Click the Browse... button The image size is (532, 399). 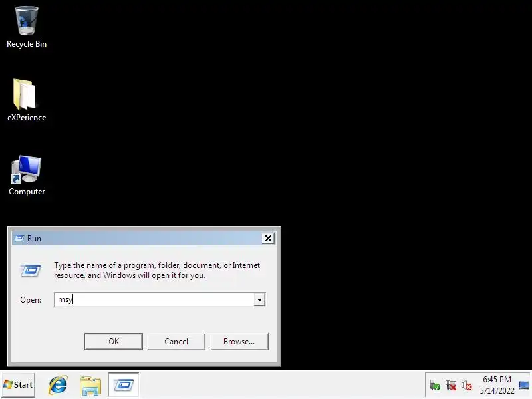239,342
